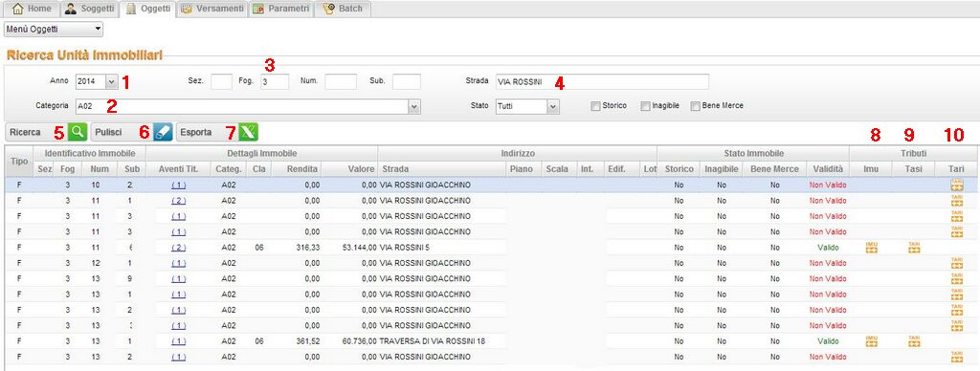Image resolution: width=980 pixels, height=371 pixels.
Task: Select the address cell TRAVERSA DI VIA ROSSINI 18
Action: 433,341
